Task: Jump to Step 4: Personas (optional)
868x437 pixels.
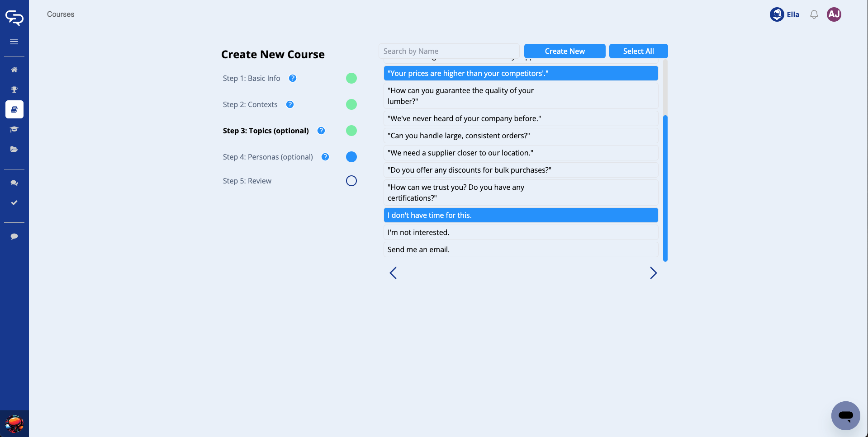Action: (x=268, y=157)
